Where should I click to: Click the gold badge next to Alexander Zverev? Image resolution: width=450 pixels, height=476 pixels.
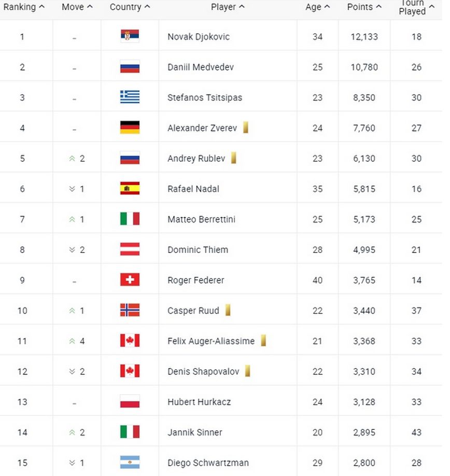[246, 128]
